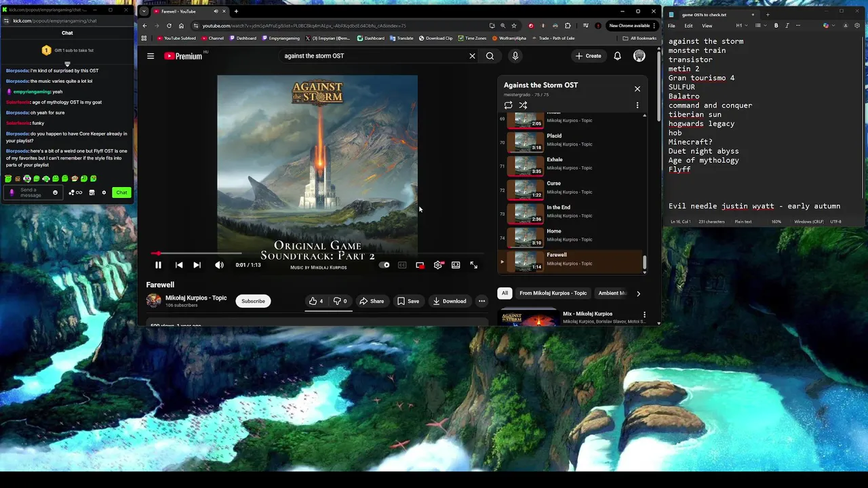Toggle the autoplay switch in player
This screenshot has height=488, width=868.
pos(384,265)
